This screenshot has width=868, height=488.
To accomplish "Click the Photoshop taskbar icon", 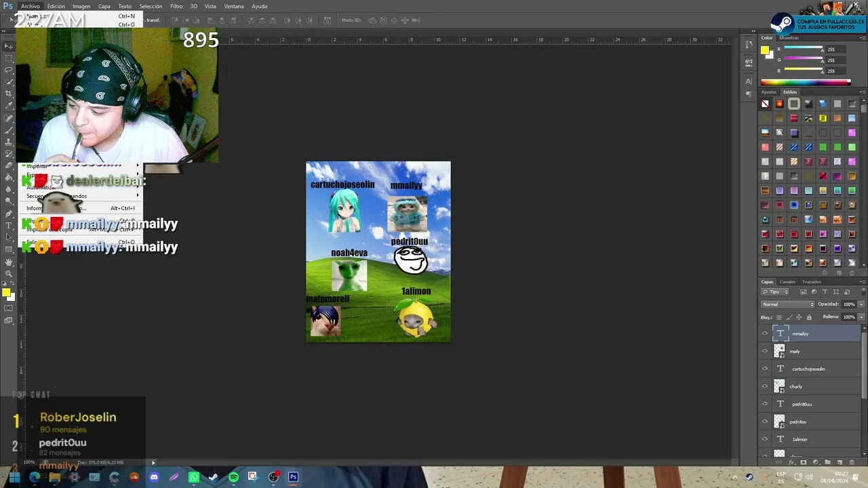I will pyautogui.click(x=293, y=477).
